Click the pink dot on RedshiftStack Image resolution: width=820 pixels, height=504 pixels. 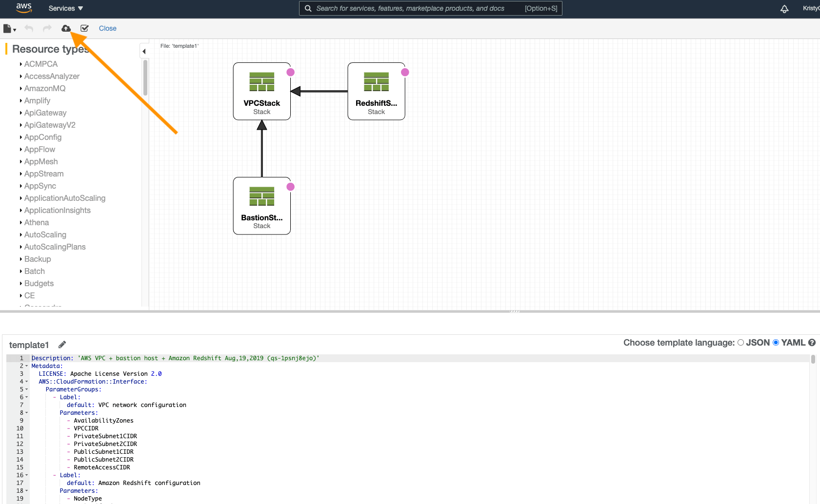click(405, 72)
